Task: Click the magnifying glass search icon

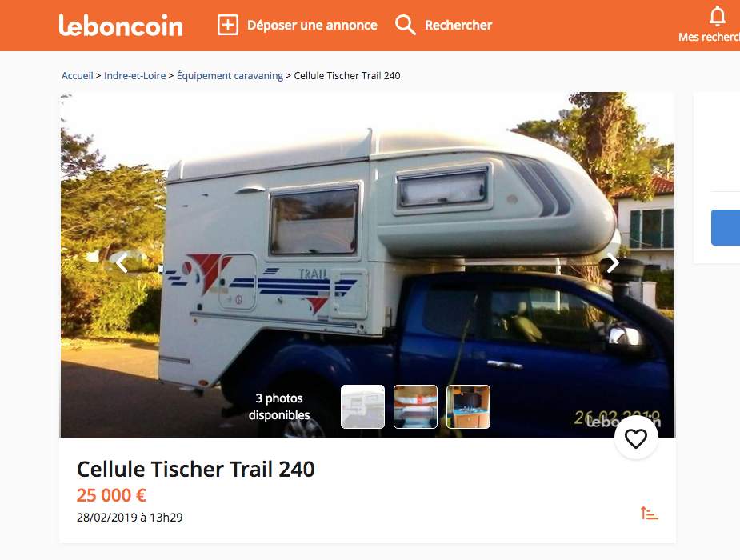Action: (406, 25)
